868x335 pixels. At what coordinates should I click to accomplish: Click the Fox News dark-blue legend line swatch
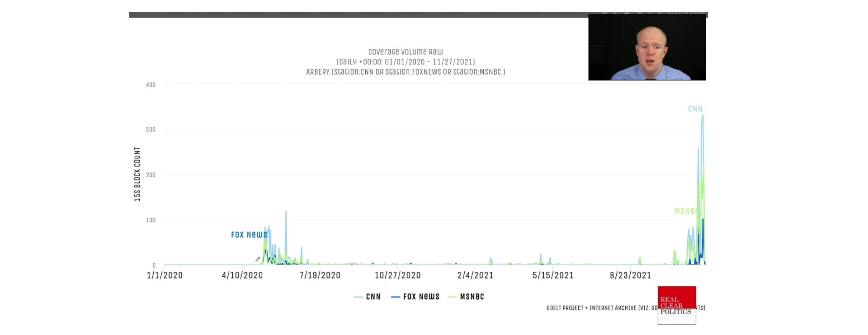tap(396, 297)
